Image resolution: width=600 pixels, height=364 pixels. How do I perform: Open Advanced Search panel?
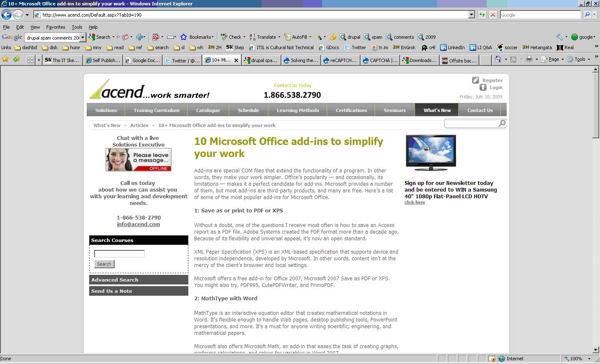click(x=139, y=280)
